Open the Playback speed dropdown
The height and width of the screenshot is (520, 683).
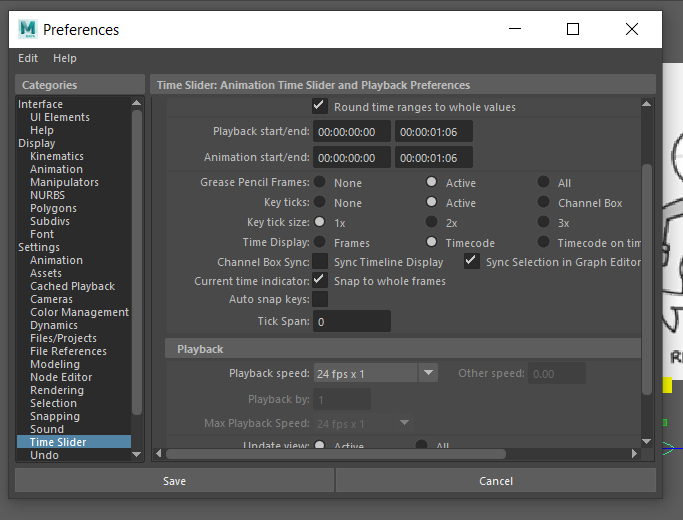375,373
